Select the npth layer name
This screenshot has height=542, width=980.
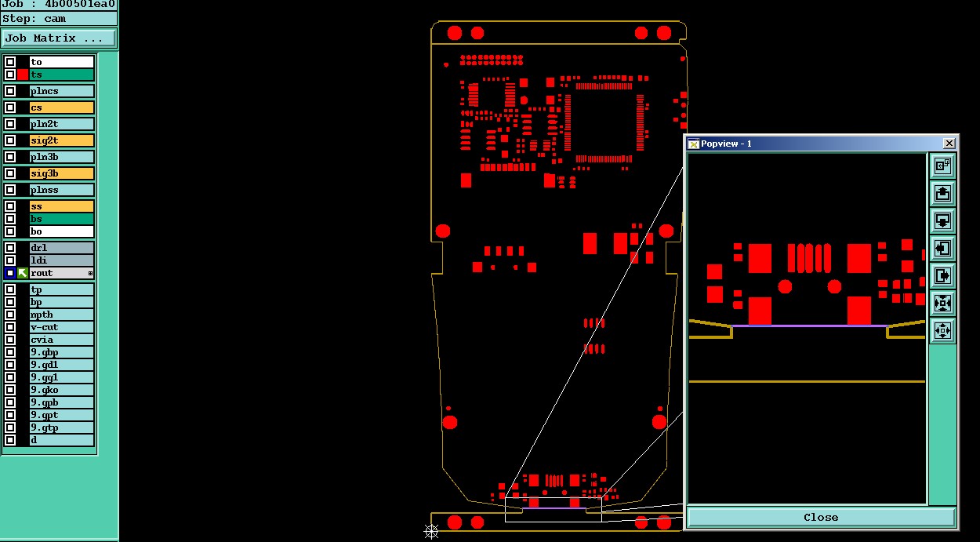[61, 315]
